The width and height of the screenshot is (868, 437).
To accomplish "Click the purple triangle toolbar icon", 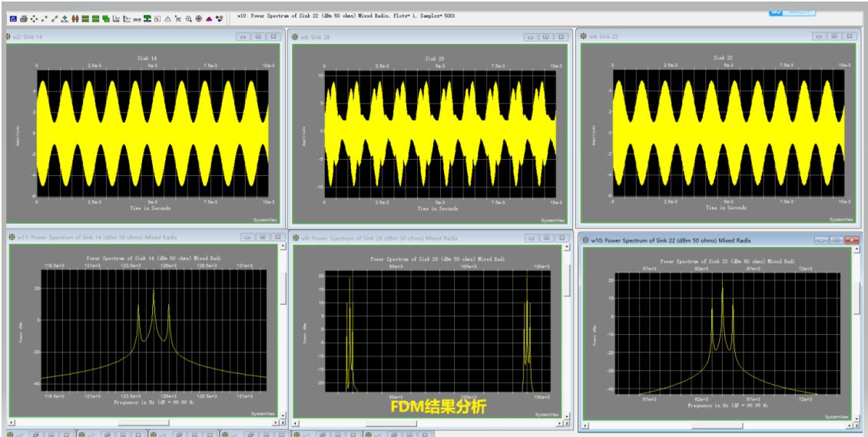I will tap(209, 17).
